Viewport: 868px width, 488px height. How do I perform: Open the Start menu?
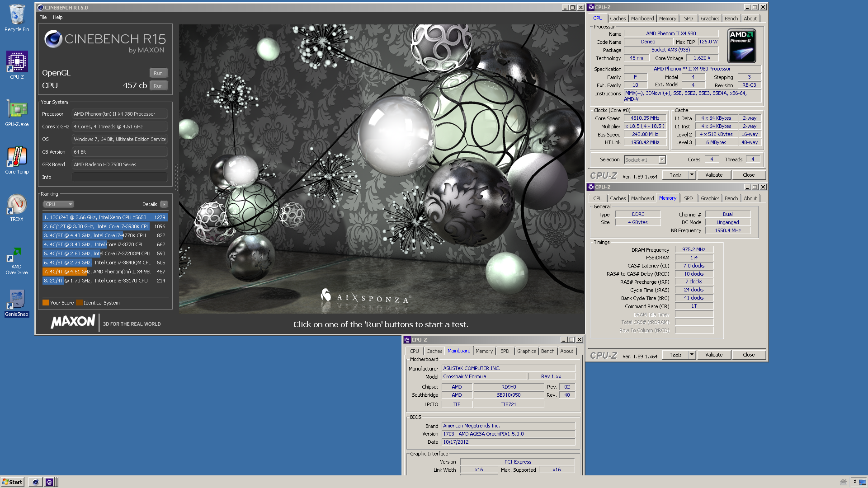coord(12,482)
